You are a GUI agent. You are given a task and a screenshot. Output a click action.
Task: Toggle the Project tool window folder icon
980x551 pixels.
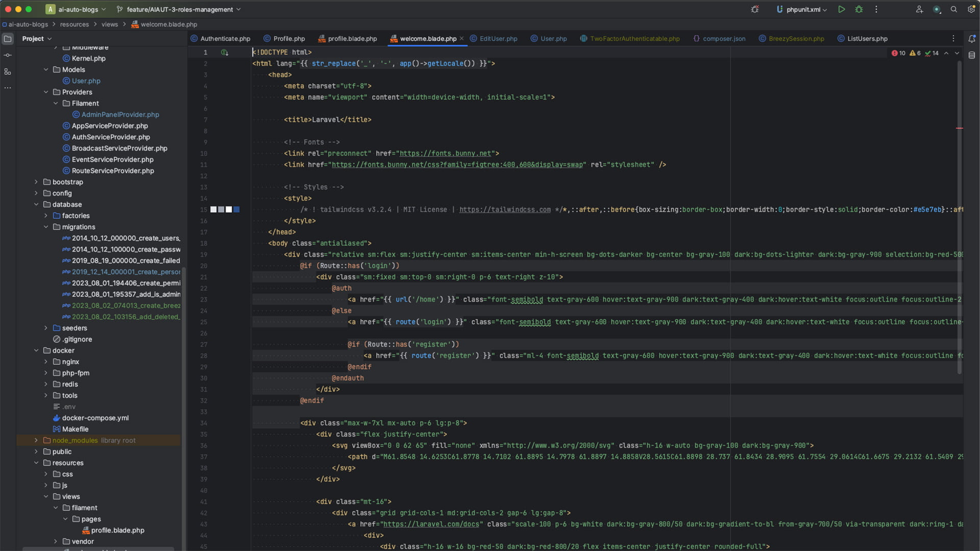8,38
